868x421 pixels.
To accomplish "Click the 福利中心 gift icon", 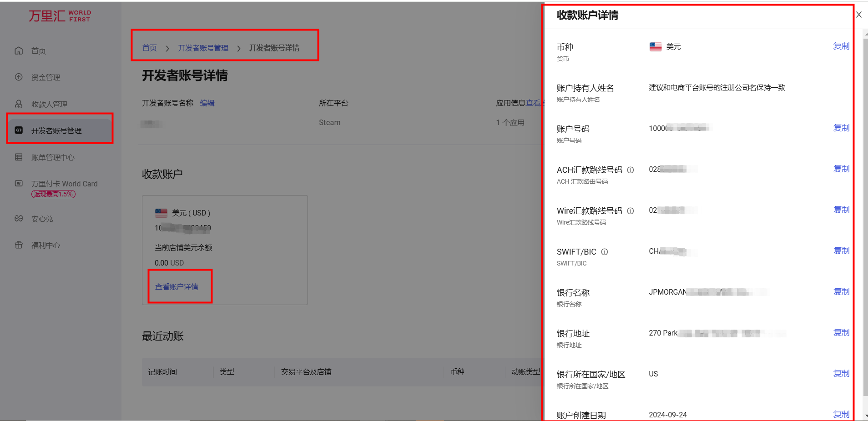I will coord(19,245).
